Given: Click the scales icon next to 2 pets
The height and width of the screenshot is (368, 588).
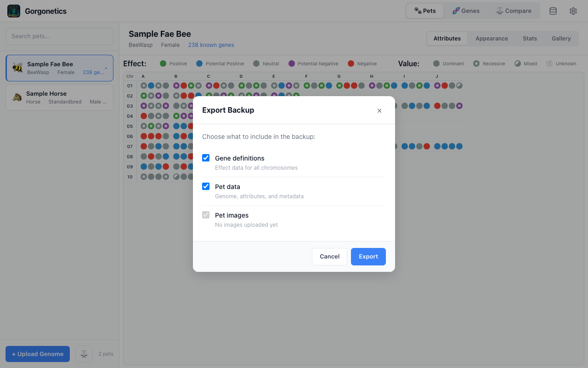Looking at the screenshot, I should tap(84, 354).
